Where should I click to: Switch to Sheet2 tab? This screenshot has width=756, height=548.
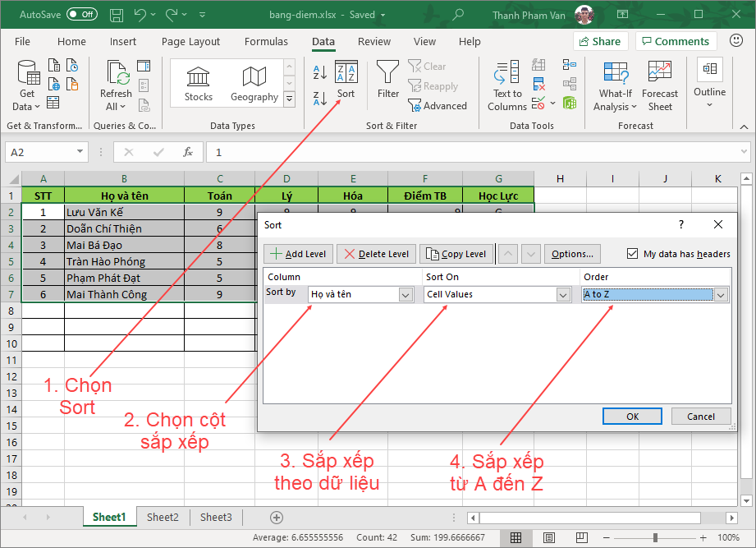click(x=163, y=518)
